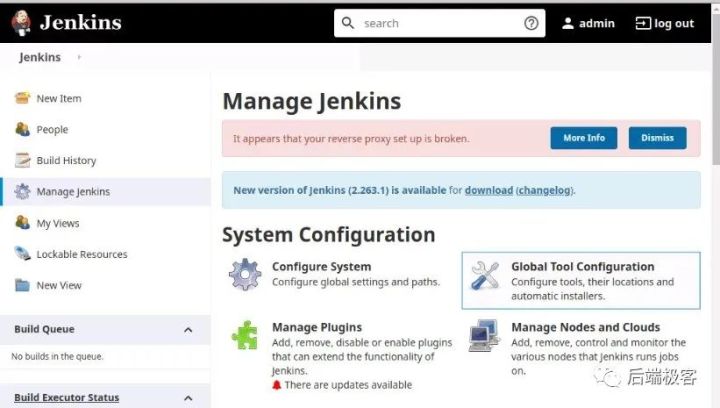This screenshot has height=408, width=720.
Task: Click 'Configure global settings and paths.' text
Action: [x=356, y=282]
